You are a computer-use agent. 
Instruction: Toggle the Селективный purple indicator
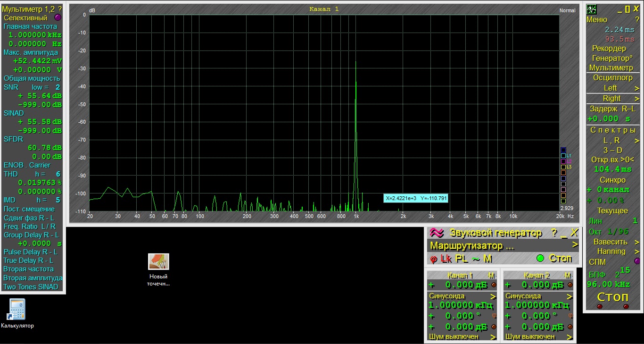(x=58, y=17)
